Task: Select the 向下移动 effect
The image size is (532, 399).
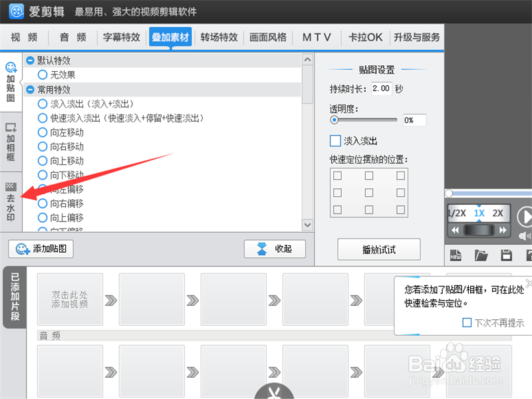Action: [x=43, y=175]
